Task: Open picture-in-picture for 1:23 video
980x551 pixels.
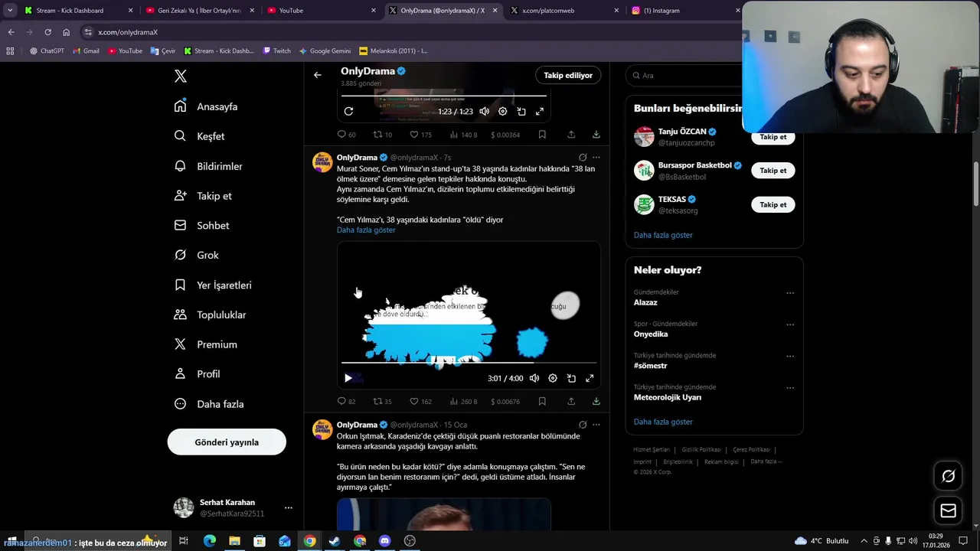Action: point(521,112)
